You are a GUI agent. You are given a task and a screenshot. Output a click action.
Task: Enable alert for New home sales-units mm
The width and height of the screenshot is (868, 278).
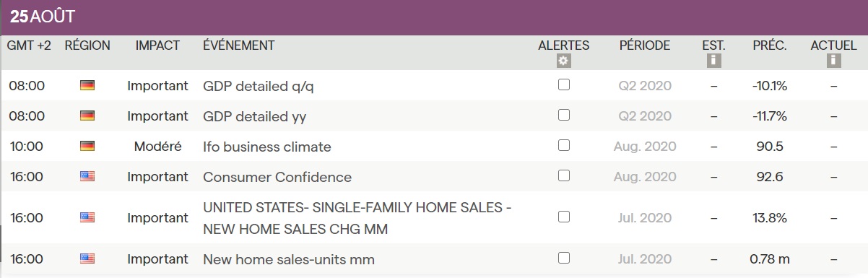click(564, 258)
